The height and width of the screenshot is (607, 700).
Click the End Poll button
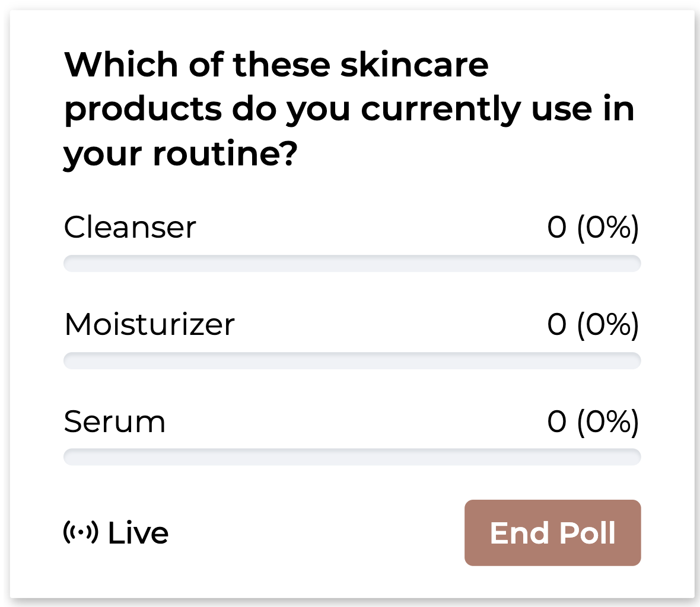coord(552,533)
